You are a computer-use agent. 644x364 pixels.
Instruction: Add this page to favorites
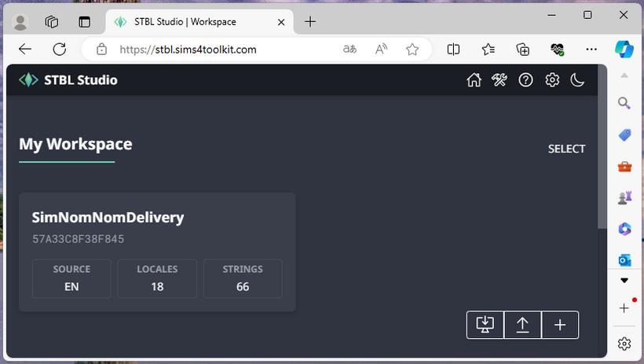click(x=412, y=50)
